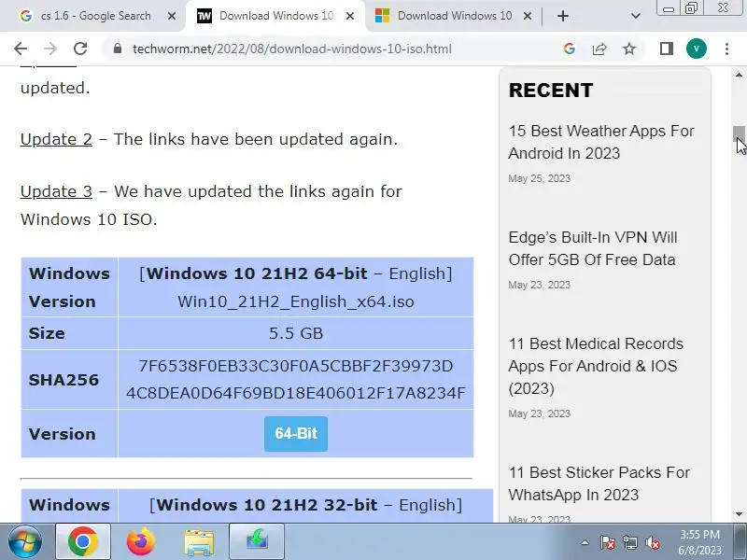Image resolution: width=747 pixels, height=560 pixels.
Task: Click the lock icon in the address bar
Action: pyautogui.click(x=118, y=49)
